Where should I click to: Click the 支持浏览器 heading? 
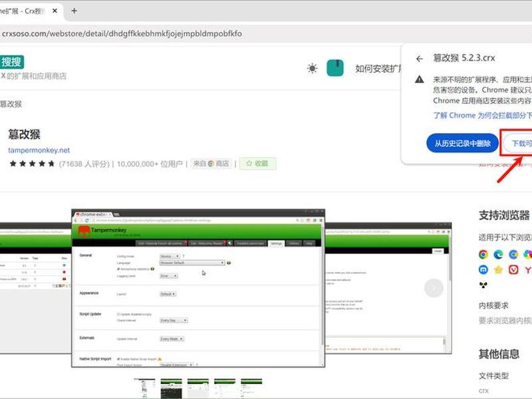504,215
